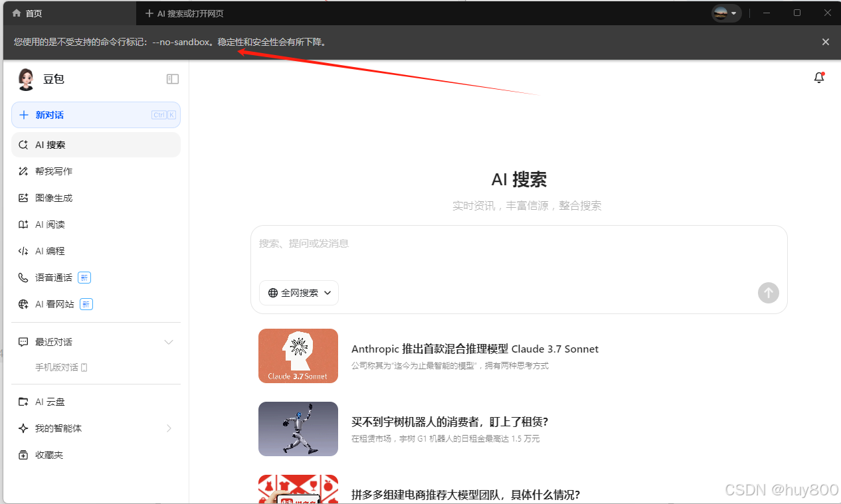Open 买不到宇树机器人的消费者 headline
This screenshot has height=504, width=841.
(450, 422)
